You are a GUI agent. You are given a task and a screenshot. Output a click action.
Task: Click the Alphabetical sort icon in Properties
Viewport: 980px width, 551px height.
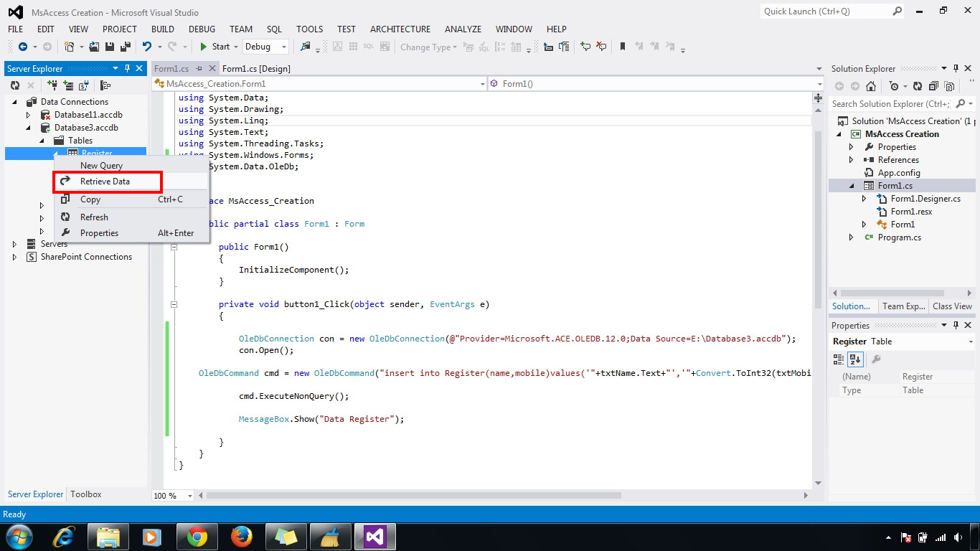point(855,359)
